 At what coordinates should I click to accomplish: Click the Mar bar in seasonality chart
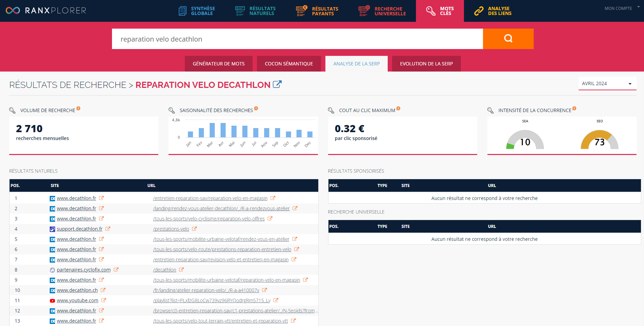(212, 130)
